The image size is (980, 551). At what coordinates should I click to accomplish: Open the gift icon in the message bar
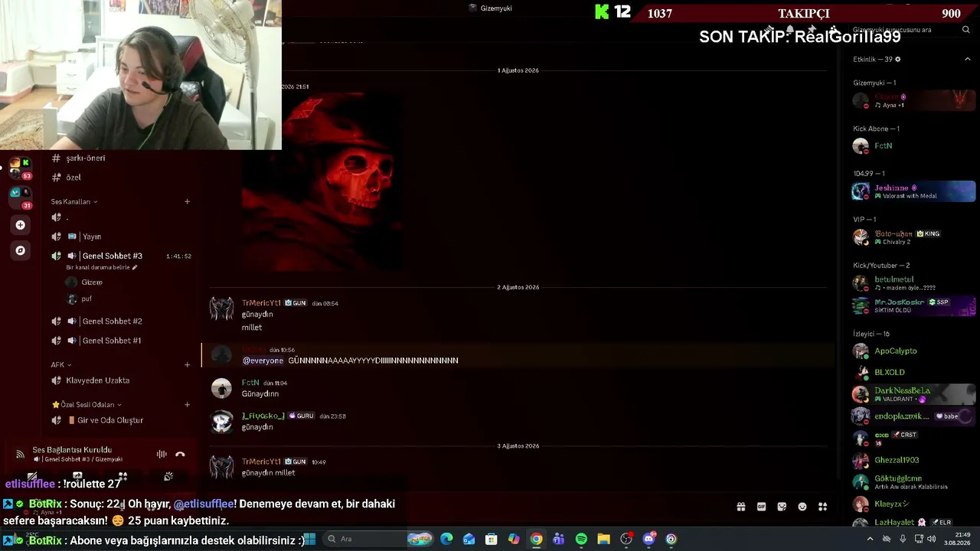740,507
